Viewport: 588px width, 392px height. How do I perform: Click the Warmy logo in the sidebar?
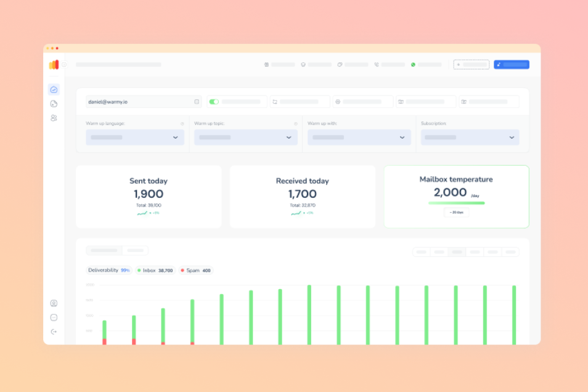[x=54, y=65]
